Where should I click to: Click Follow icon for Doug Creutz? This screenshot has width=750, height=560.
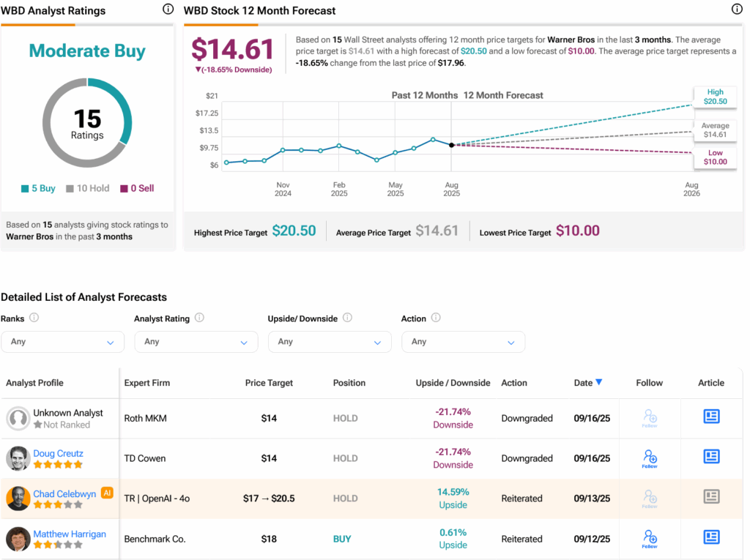(649, 458)
